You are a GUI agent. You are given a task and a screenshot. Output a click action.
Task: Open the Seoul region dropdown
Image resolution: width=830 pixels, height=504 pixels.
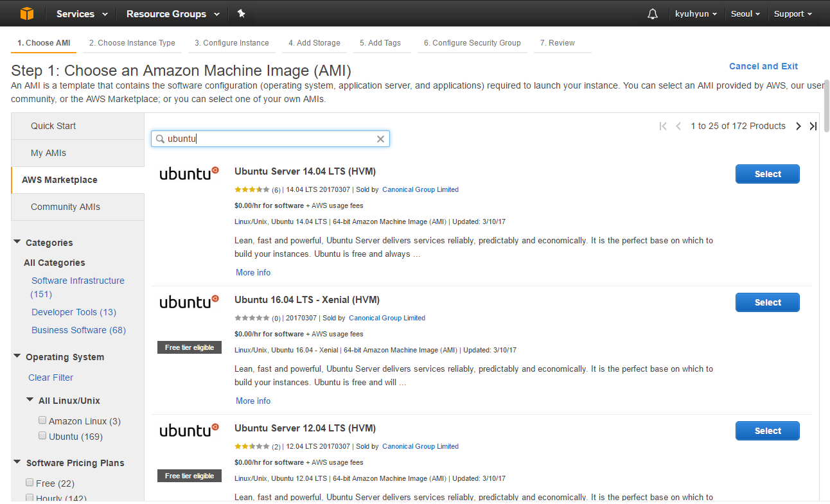click(x=745, y=13)
